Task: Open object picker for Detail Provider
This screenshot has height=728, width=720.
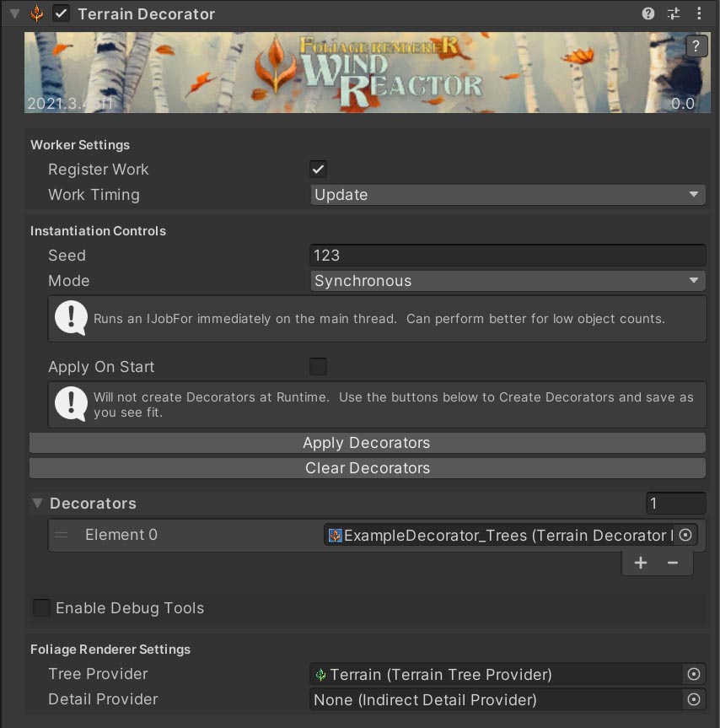Action: (x=693, y=699)
